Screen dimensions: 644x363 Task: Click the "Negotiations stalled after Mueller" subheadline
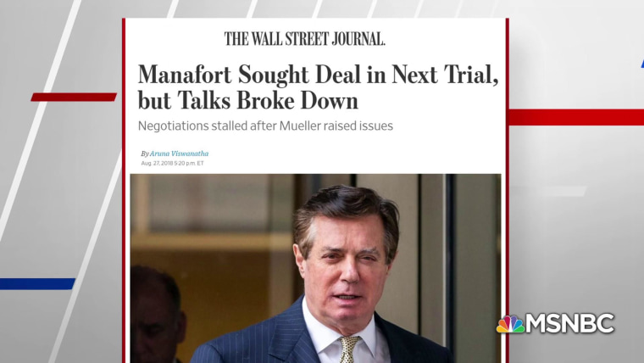point(266,126)
